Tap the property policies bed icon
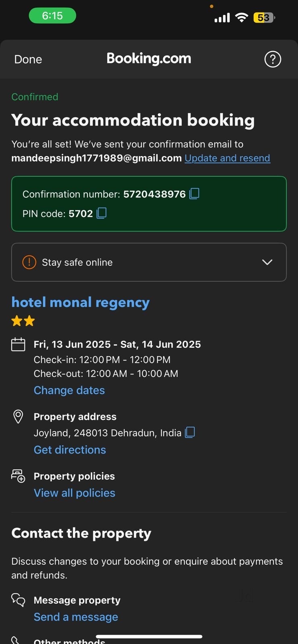Screen dimensions: 298x644 [18, 476]
